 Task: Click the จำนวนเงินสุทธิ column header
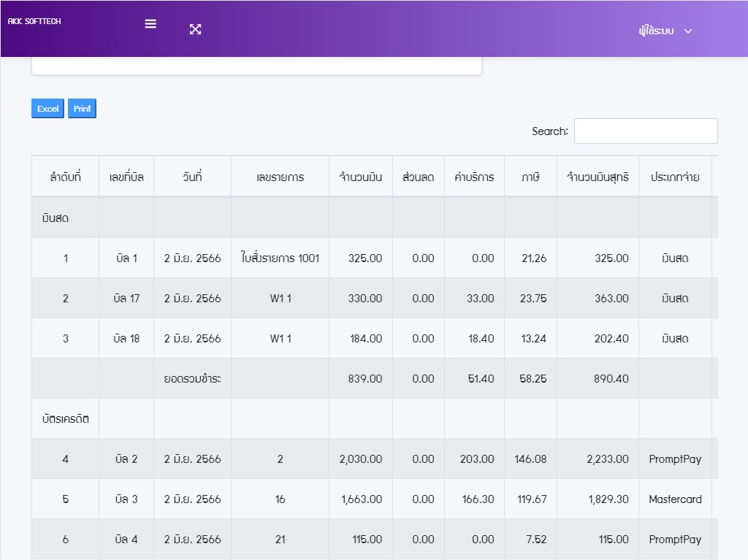tap(598, 177)
